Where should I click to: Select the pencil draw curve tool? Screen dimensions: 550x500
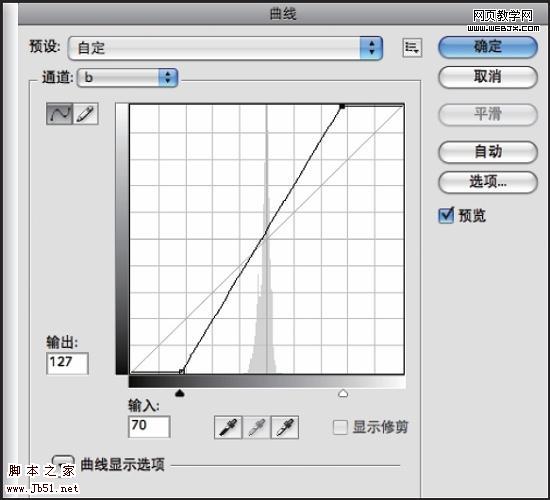click(86, 114)
